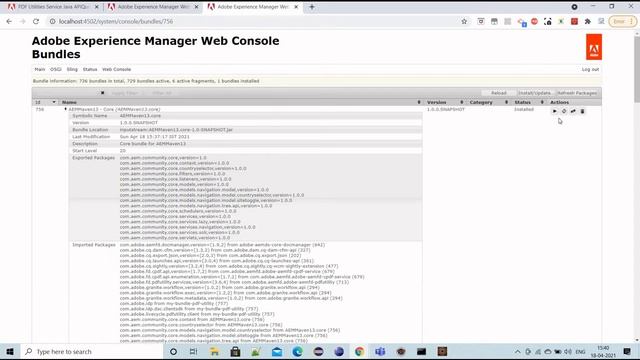Sort bundles by Id column arrow

click(x=54, y=102)
